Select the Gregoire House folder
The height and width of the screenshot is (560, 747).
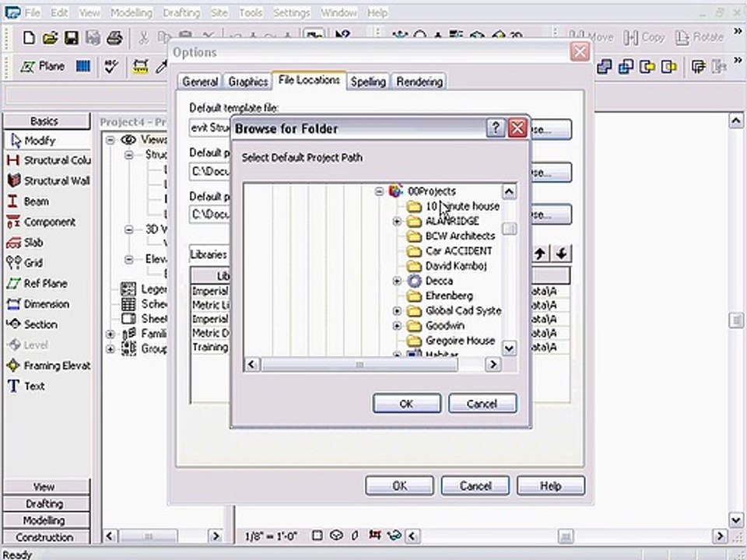[451, 341]
